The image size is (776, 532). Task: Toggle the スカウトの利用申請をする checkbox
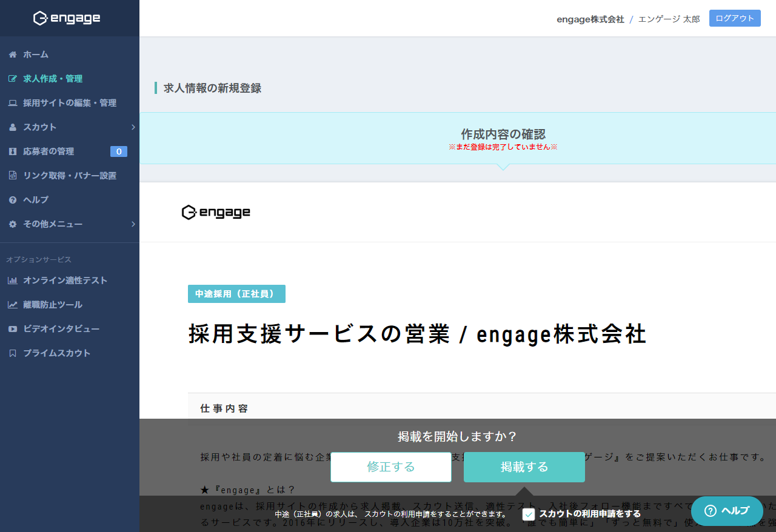tap(529, 514)
